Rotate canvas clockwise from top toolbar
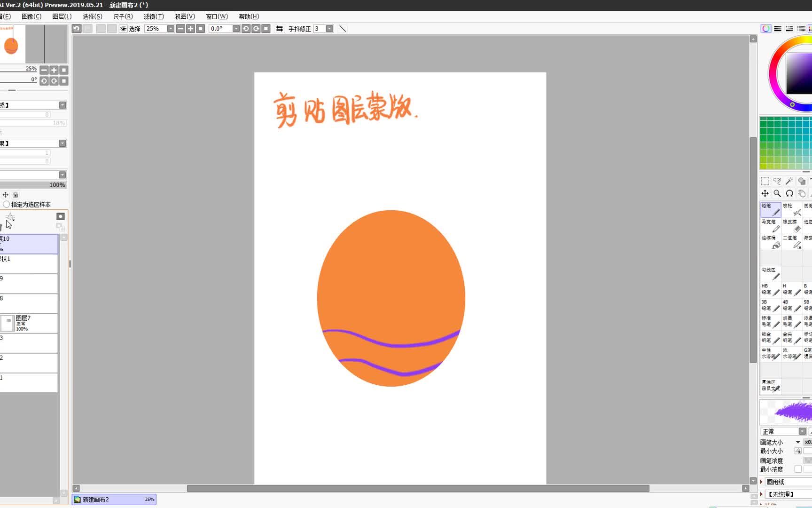 [x=256, y=29]
